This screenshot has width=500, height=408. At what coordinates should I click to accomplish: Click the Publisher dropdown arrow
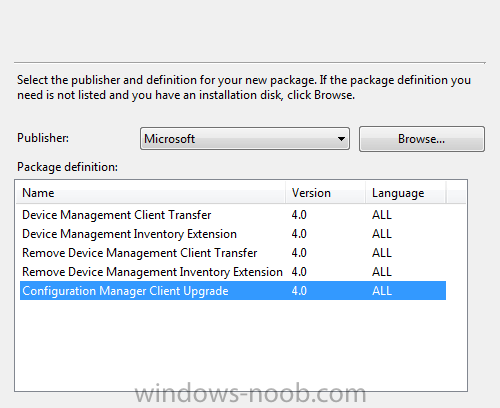(341, 139)
